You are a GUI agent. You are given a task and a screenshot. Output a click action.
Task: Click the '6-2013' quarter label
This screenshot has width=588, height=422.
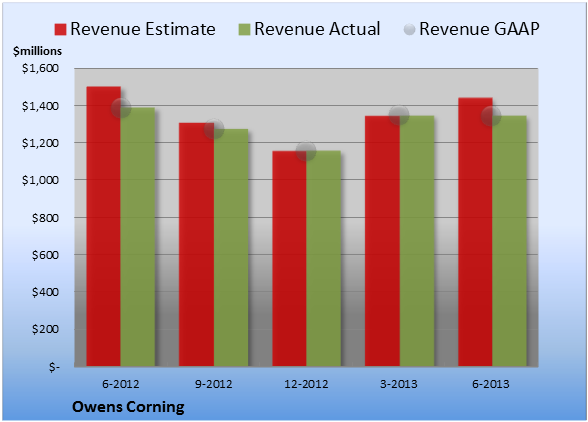(491, 384)
